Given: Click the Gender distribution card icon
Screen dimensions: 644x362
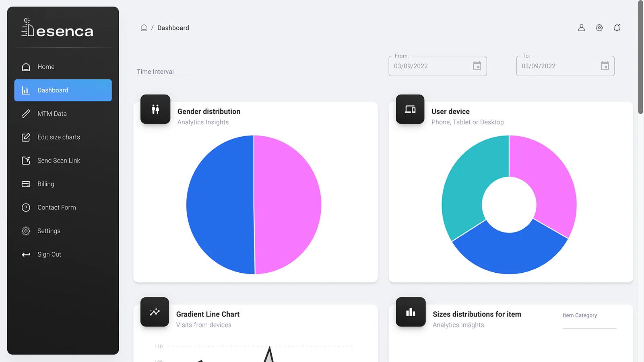Looking at the screenshot, I should 155,109.
